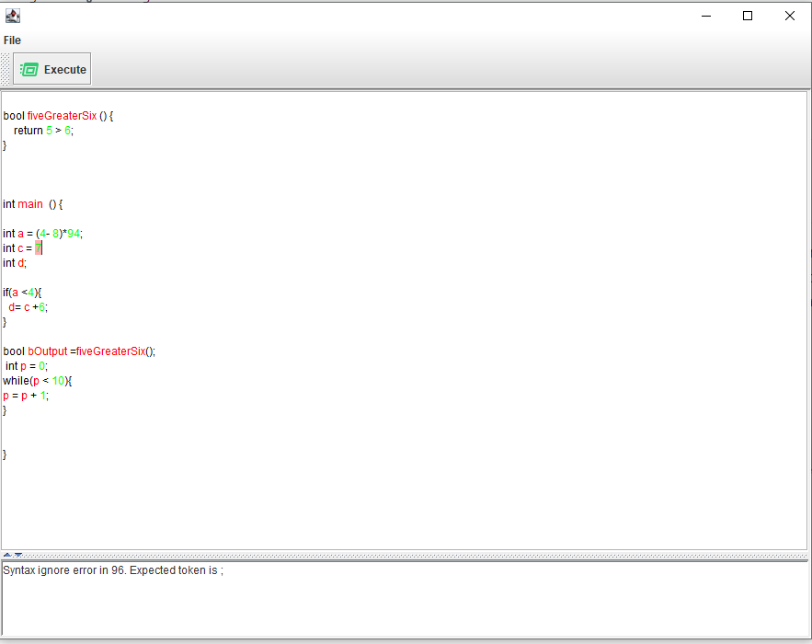Click the syntax error message in output

tap(113, 570)
